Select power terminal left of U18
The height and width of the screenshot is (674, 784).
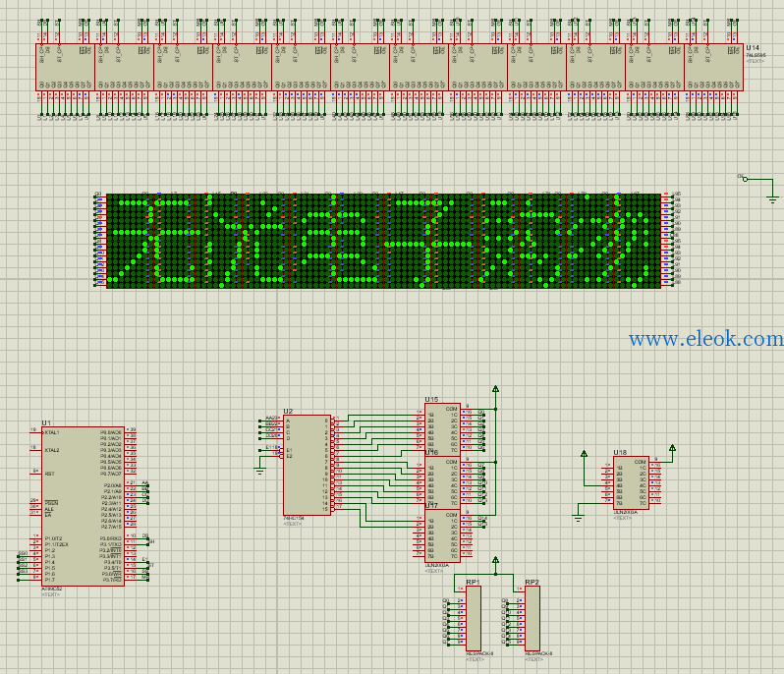[x=584, y=454]
